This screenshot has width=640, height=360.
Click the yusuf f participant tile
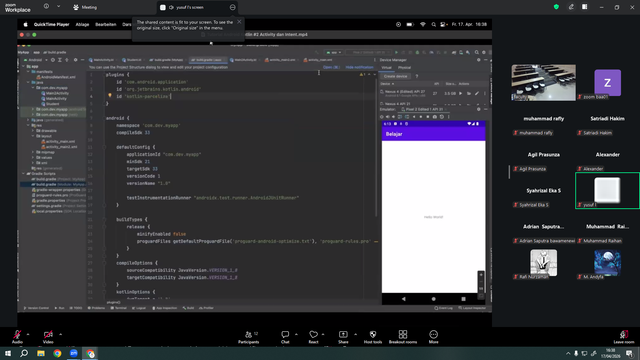(607, 191)
